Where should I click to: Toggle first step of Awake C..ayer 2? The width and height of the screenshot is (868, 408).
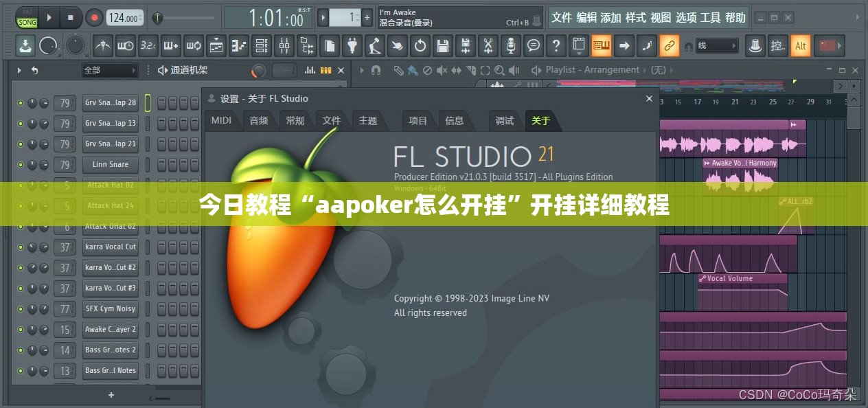pyautogui.click(x=162, y=330)
